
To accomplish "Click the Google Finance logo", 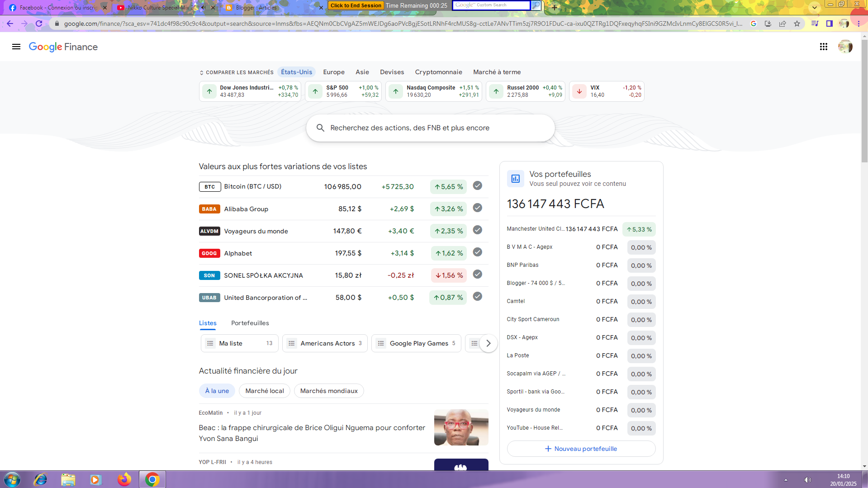I will point(63,47).
